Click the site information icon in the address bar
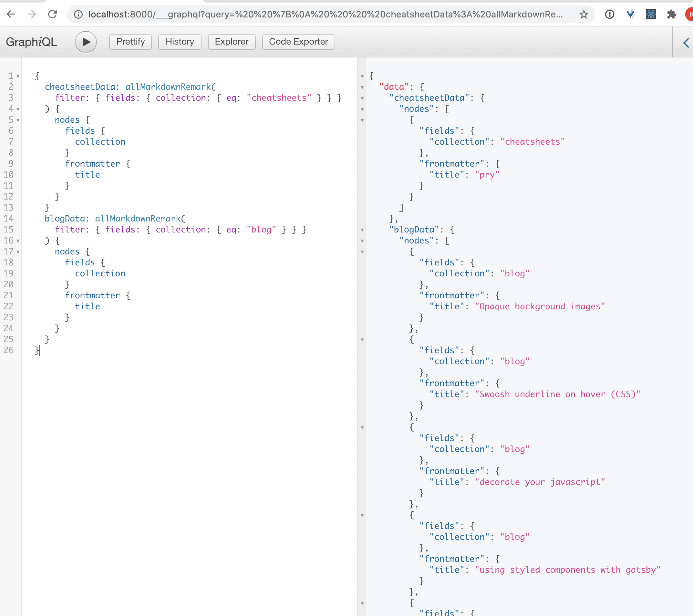 (x=78, y=14)
